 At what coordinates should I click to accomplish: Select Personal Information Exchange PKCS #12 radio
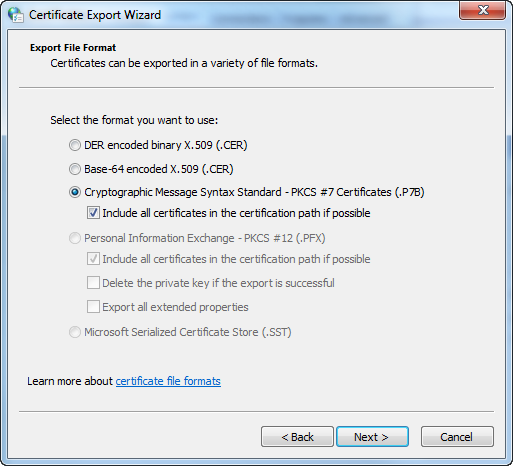click(x=75, y=238)
